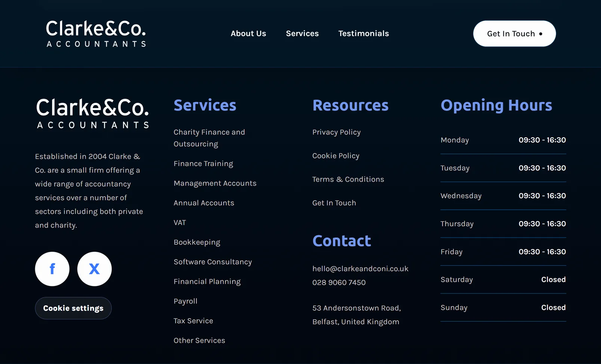
Task: Click Saturday's Closed status
Action: [553, 280]
